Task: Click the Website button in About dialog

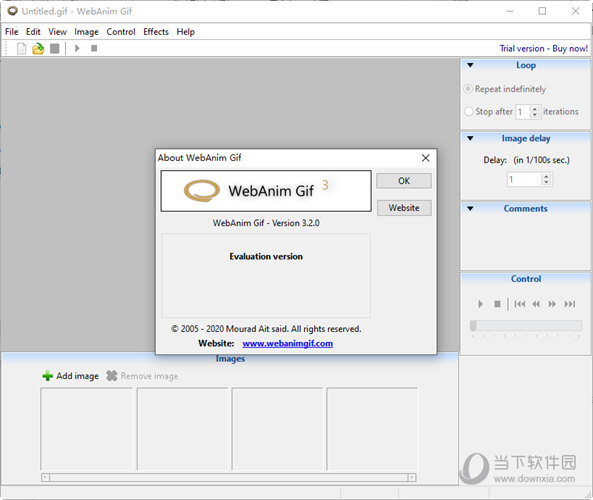Action: pyautogui.click(x=404, y=208)
